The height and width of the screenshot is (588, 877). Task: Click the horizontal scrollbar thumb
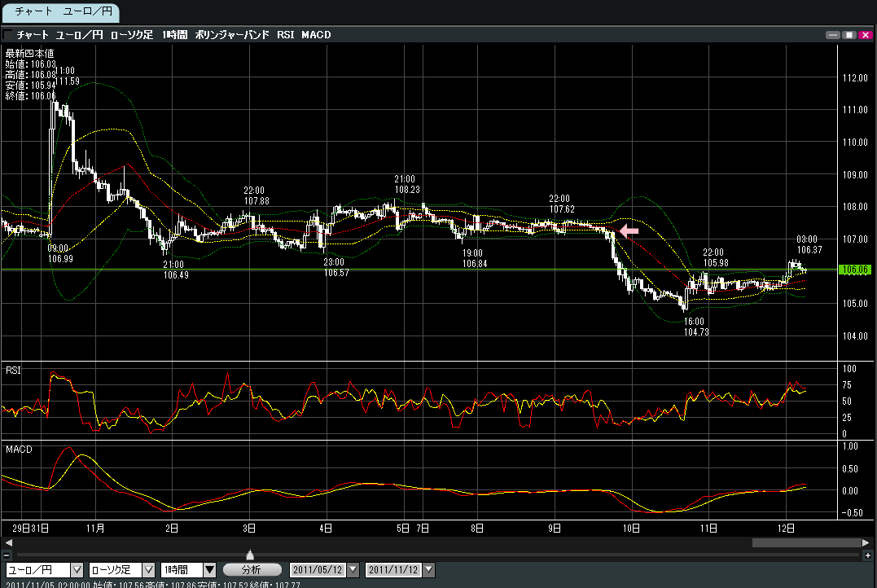tap(805, 542)
